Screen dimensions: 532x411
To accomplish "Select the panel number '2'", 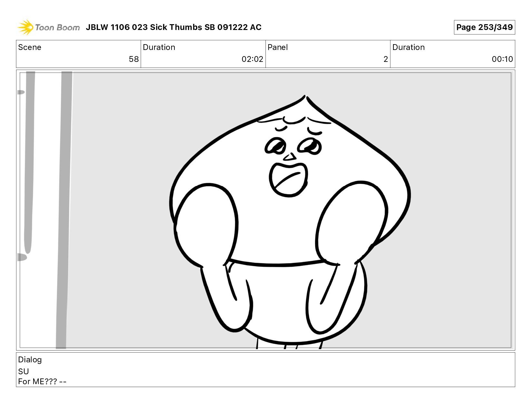I will (386, 59).
